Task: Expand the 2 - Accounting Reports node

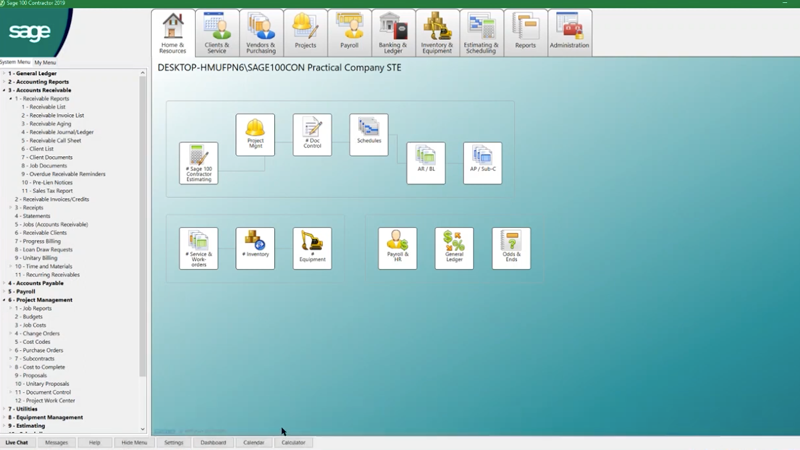Action: [4, 82]
